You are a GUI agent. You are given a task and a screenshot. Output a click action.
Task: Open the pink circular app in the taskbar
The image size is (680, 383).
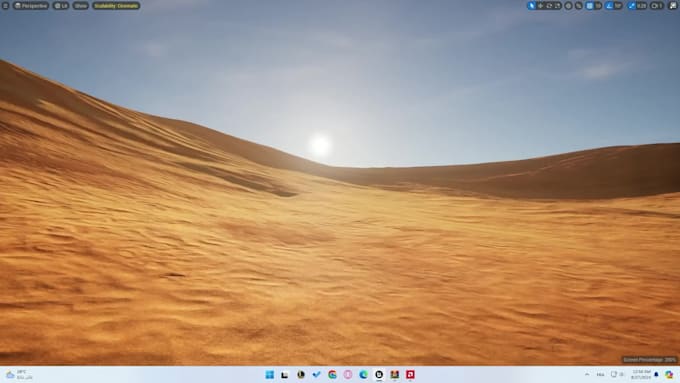pyautogui.click(x=348, y=375)
